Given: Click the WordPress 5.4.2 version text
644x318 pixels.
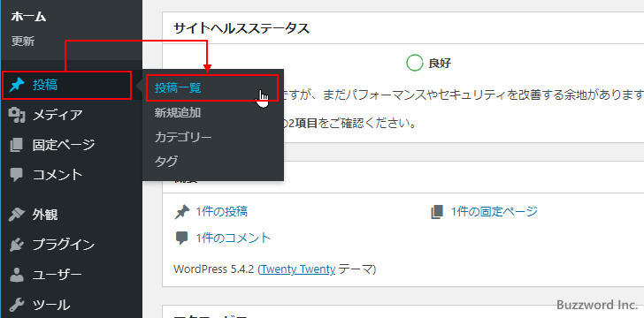Looking at the screenshot, I should pyautogui.click(x=215, y=269).
